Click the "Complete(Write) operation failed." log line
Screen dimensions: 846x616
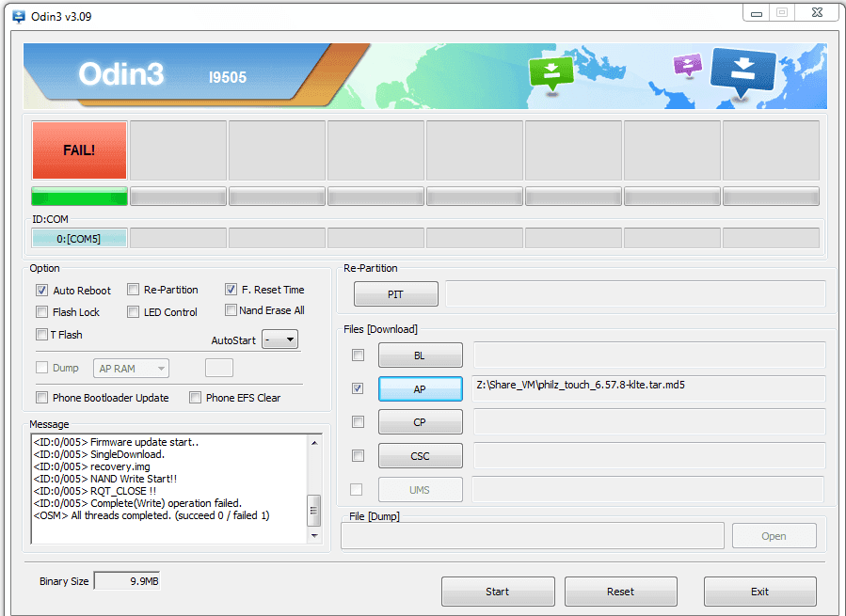coord(137,503)
